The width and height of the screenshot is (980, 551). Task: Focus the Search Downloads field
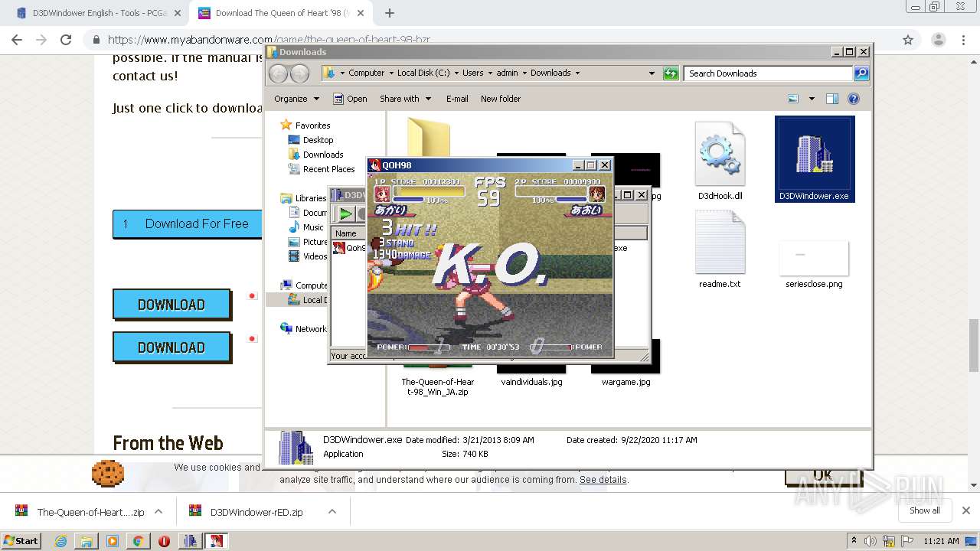768,73
